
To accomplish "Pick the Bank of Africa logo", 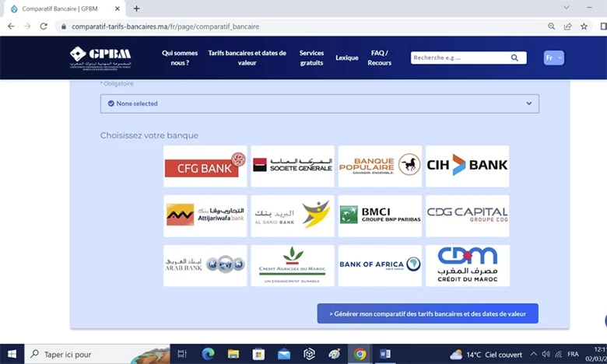I will [x=380, y=265].
